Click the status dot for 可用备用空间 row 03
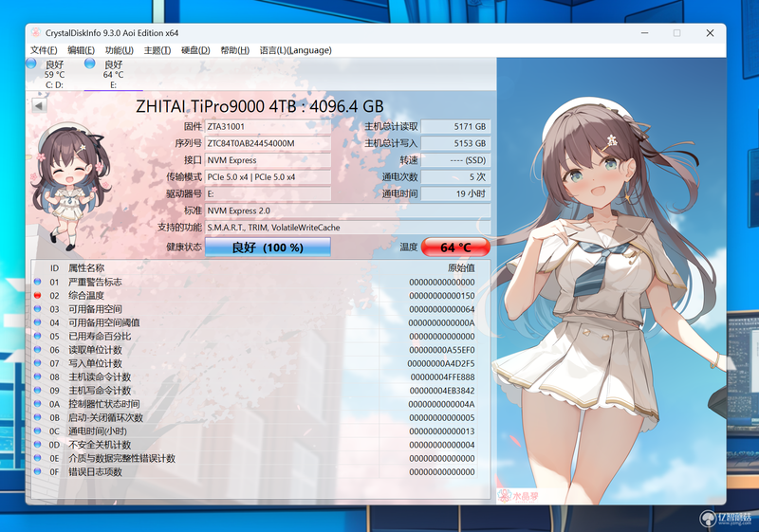The image size is (759, 532). click(x=37, y=308)
